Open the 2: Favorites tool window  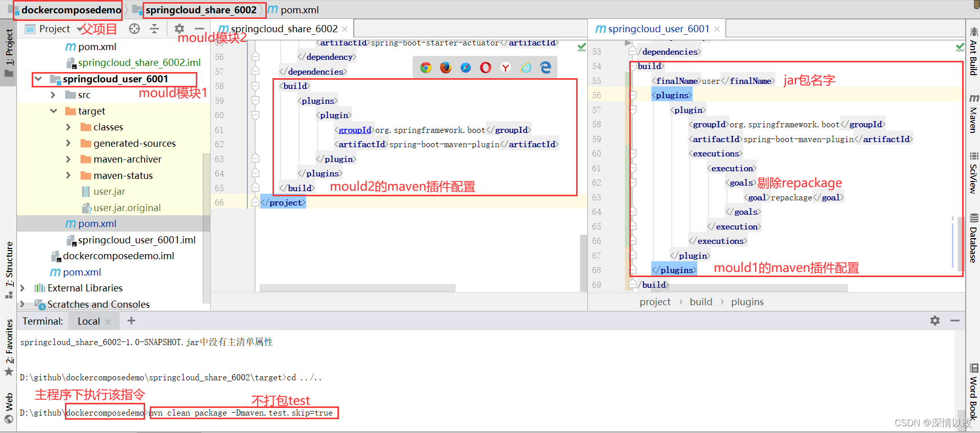[9, 348]
